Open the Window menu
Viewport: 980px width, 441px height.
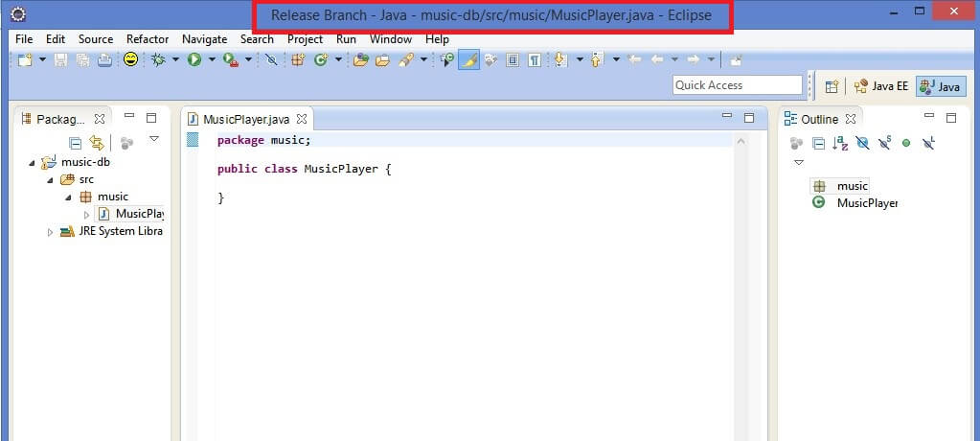[x=391, y=38]
